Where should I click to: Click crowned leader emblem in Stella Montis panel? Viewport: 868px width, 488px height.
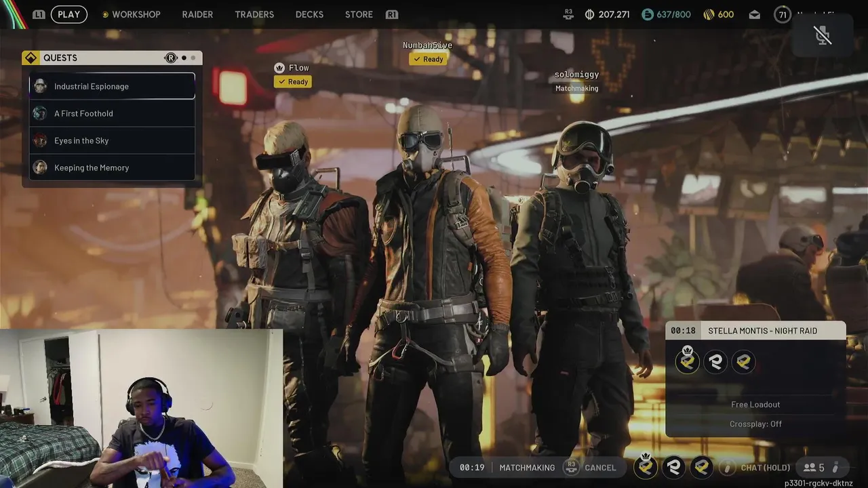coord(688,361)
